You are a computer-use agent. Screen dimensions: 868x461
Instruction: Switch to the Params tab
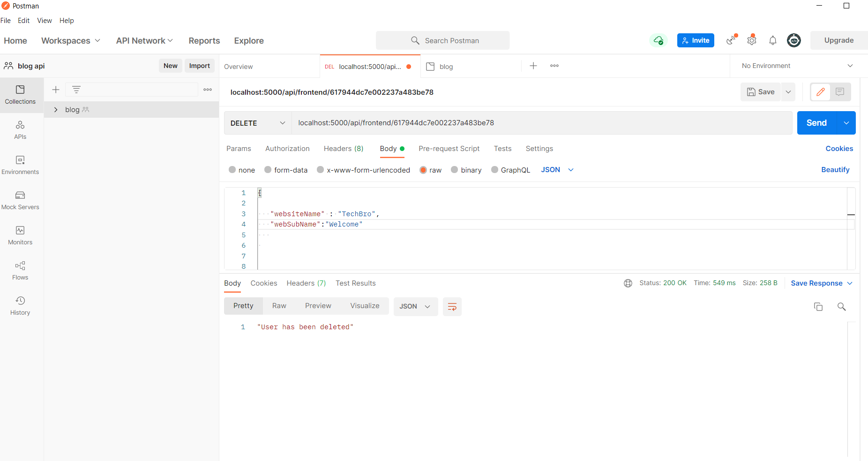click(239, 149)
